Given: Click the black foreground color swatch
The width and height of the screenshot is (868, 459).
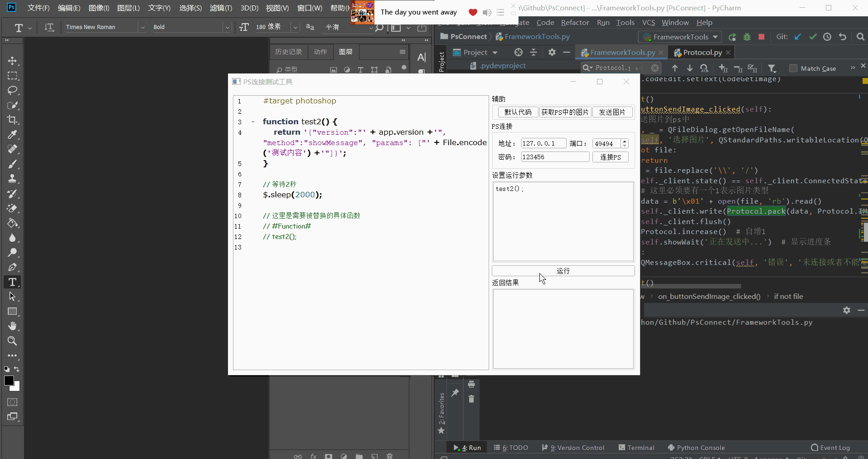Looking at the screenshot, I should point(9,381).
